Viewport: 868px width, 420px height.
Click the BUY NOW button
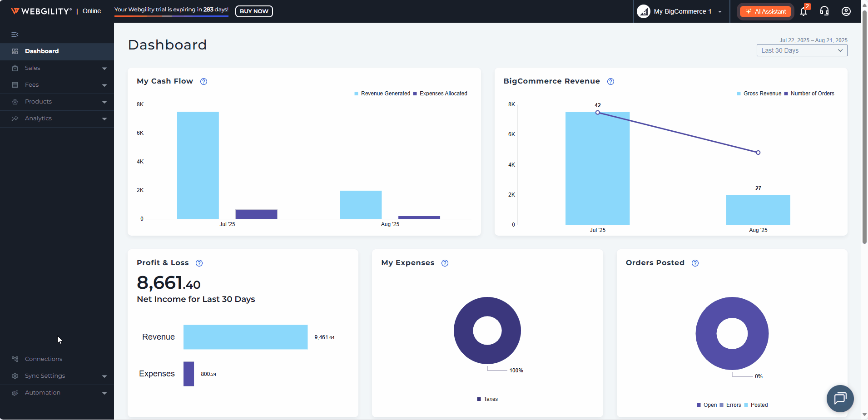click(x=254, y=11)
